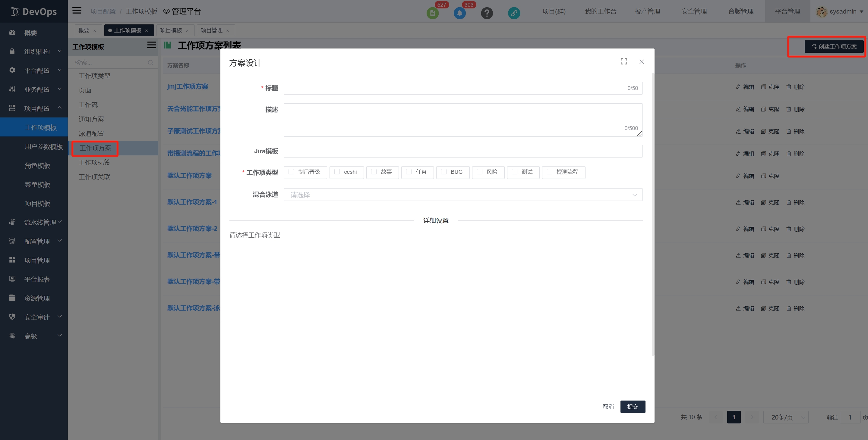Click the list icon beside 工作项模板 header
This screenshot has width=868, height=440.
coord(151,45)
